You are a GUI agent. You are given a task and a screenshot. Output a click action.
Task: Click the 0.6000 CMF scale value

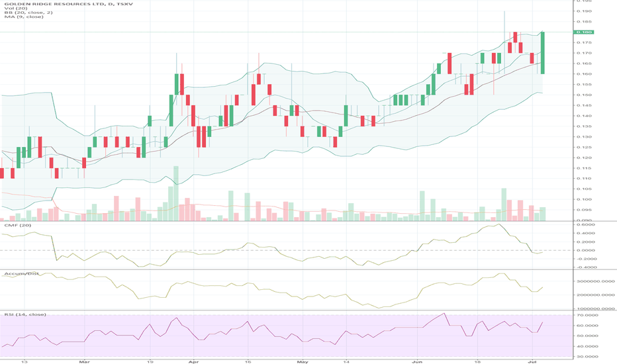(x=587, y=225)
